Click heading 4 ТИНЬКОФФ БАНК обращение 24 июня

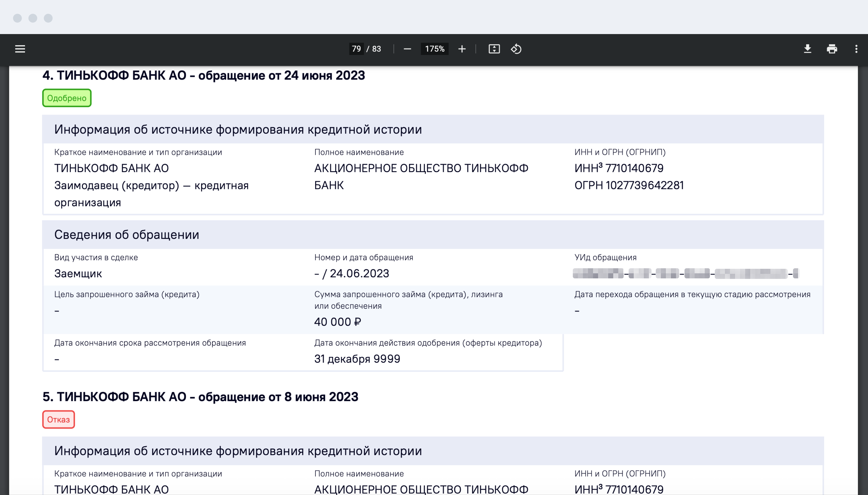[x=203, y=76]
